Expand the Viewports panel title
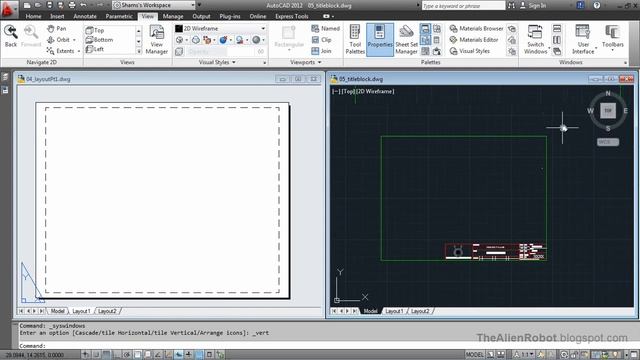640x360 pixels. pyautogui.click(x=306, y=62)
